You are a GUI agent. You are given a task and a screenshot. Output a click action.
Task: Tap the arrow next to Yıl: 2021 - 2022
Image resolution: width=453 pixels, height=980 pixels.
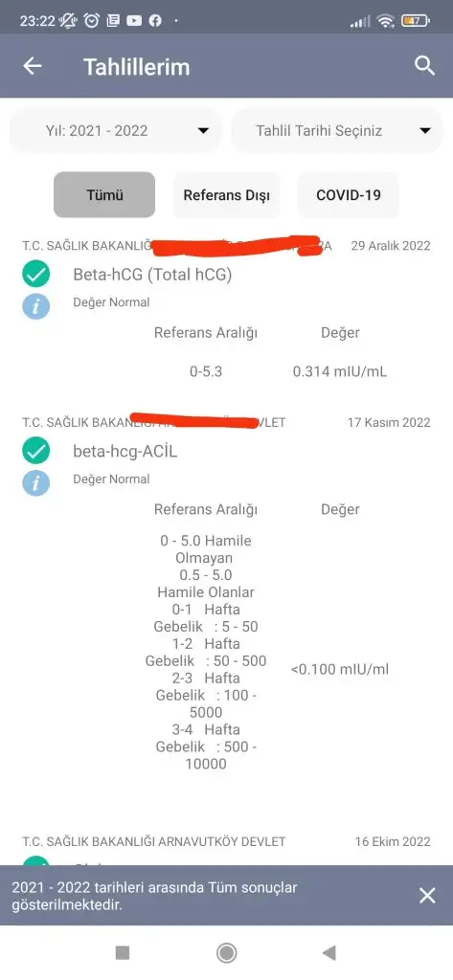[203, 130]
